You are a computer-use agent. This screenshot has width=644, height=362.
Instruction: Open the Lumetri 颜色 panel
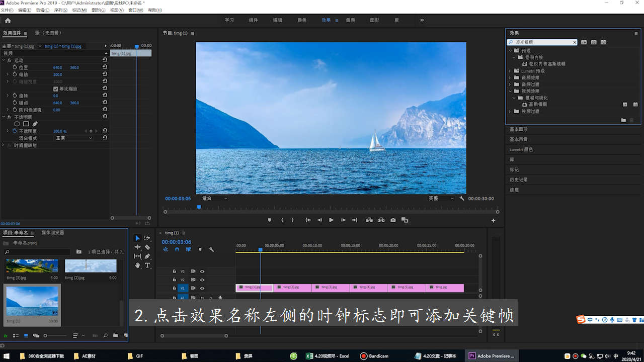pyautogui.click(x=521, y=149)
